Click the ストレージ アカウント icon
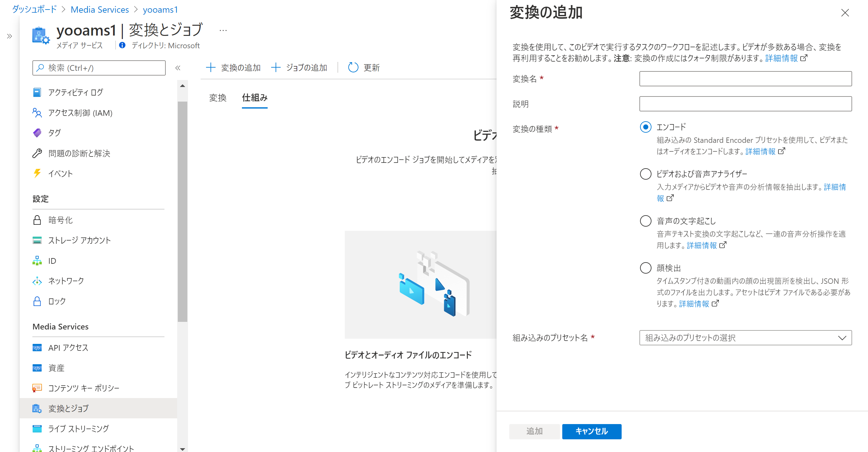Image resolution: width=868 pixels, height=452 pixels. pos(37,240)
